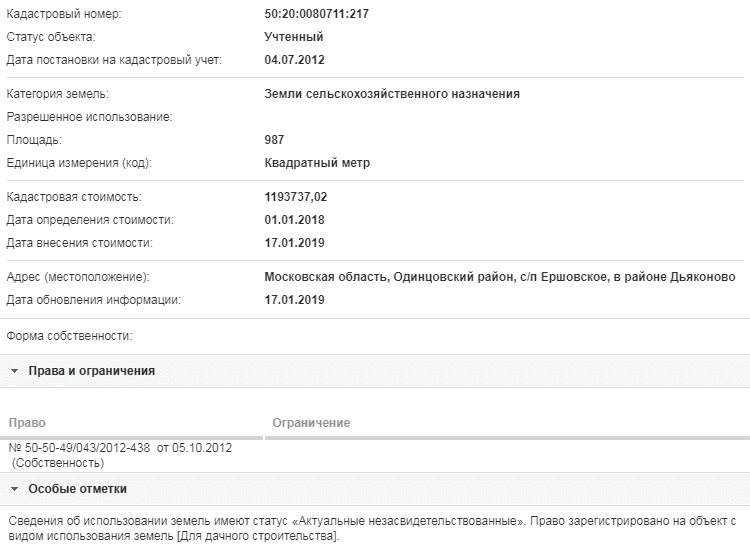Viewport: 750px width, 552px height.
Task: Click the Разрешенное использование label
Action: pos(89,117)
